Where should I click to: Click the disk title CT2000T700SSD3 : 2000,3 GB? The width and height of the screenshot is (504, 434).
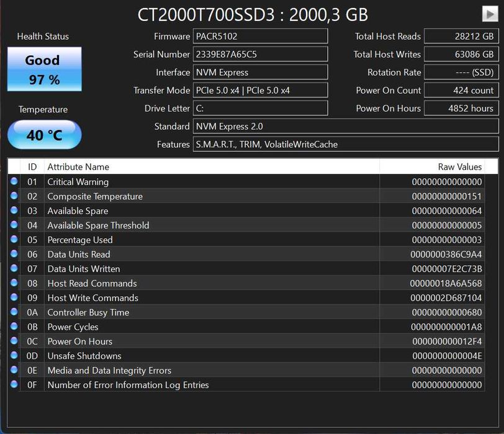point(253,15)
